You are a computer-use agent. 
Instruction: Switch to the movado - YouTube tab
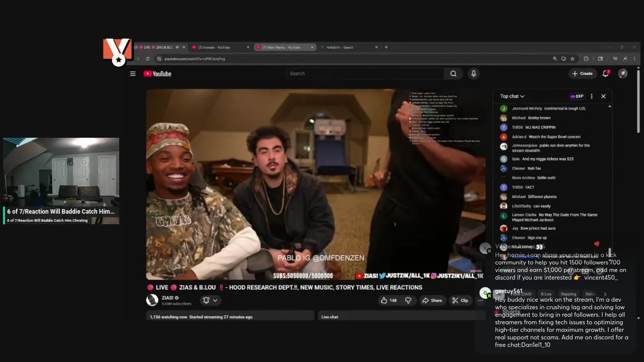[x=219, y=47]
